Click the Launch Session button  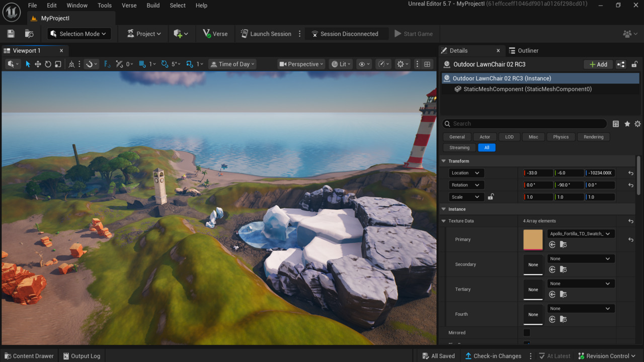(x=266, y=34)
